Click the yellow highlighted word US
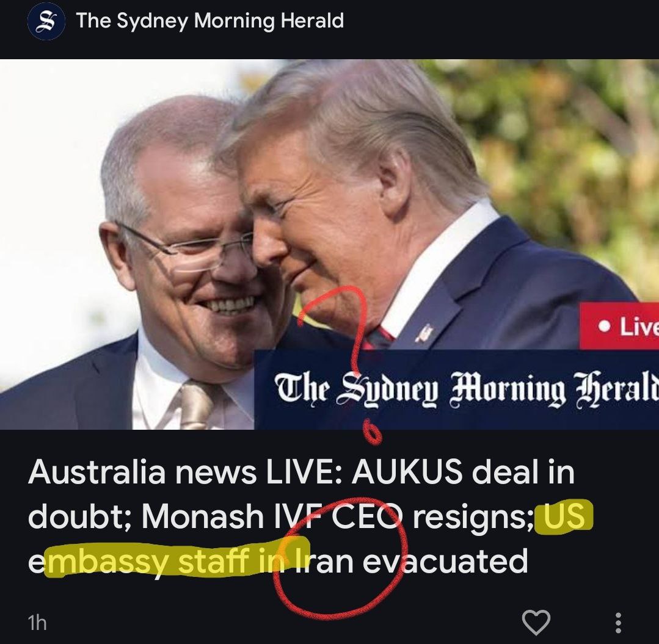Image resolution: width=659 pixels, height=644 pixels. tap(564, 515)
